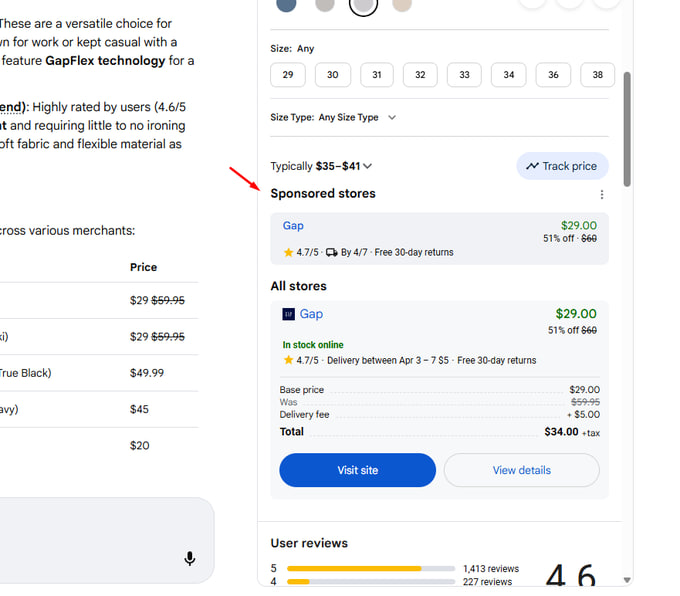This screenshot has height=596, width=680.
Task: Select size 32
Action: [420, 75]
